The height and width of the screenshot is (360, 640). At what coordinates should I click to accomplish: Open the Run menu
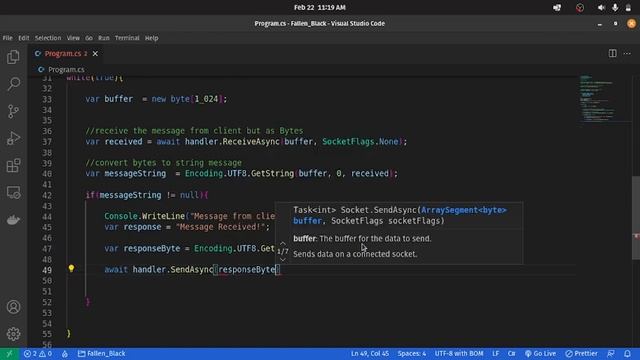click(104, 38)
